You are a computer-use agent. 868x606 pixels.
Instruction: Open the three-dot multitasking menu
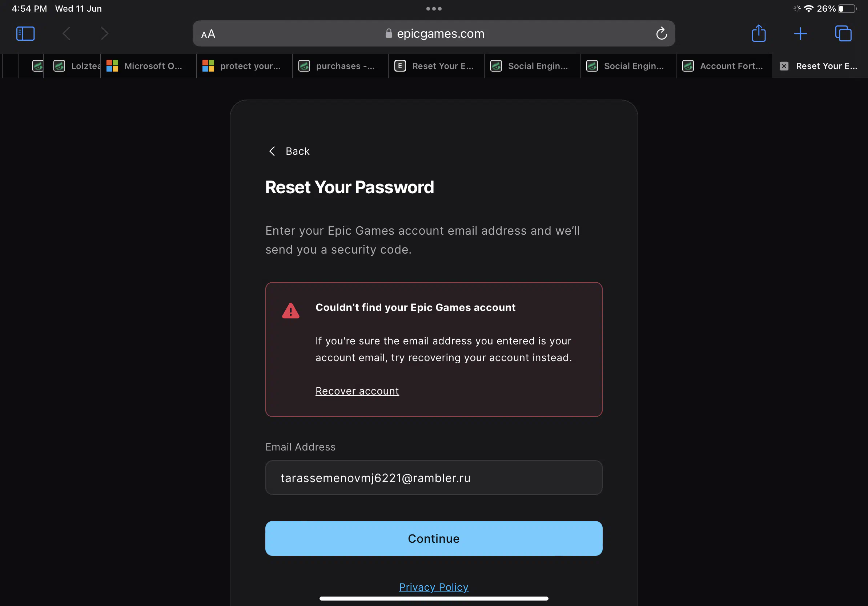(x=434, y=9)
